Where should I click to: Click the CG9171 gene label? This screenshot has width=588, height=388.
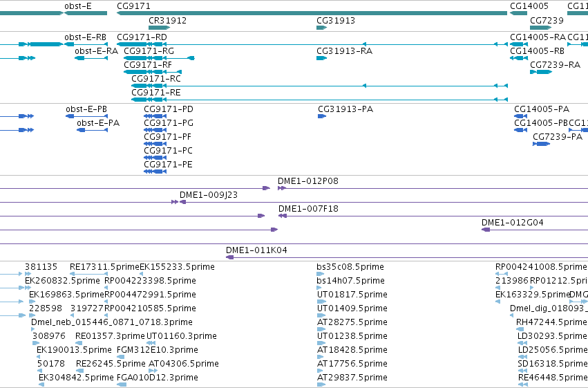(133, 6)
